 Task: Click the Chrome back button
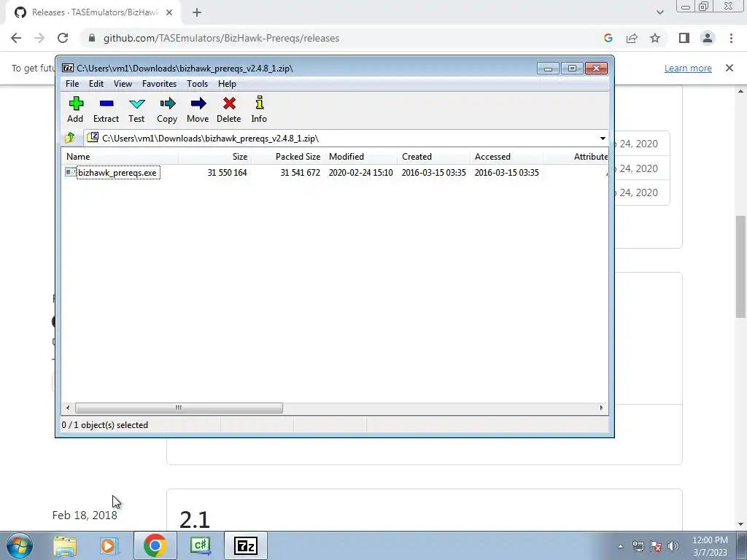click(16, 38)
